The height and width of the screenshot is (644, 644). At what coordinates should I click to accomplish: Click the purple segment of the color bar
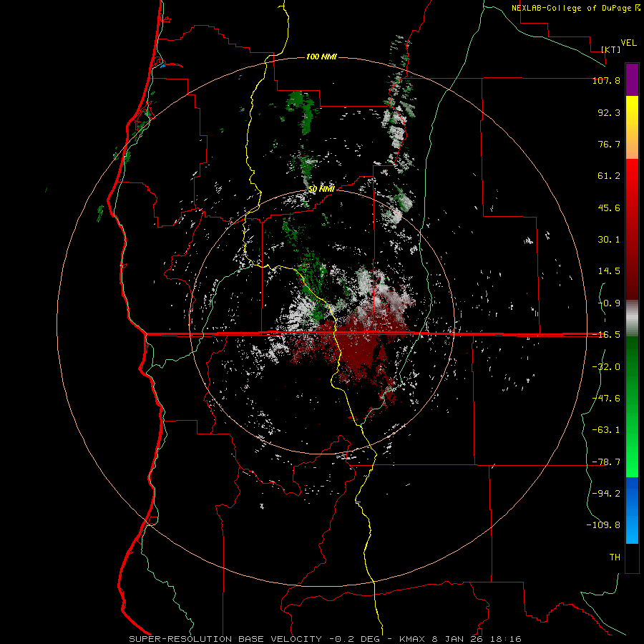tap(632, 79)
